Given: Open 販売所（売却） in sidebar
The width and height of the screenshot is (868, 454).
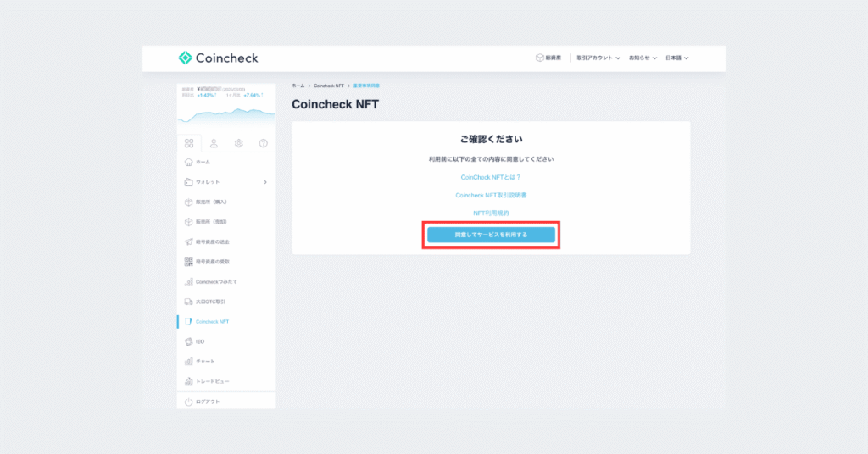Looking at the screenshot, I should 225,222.
